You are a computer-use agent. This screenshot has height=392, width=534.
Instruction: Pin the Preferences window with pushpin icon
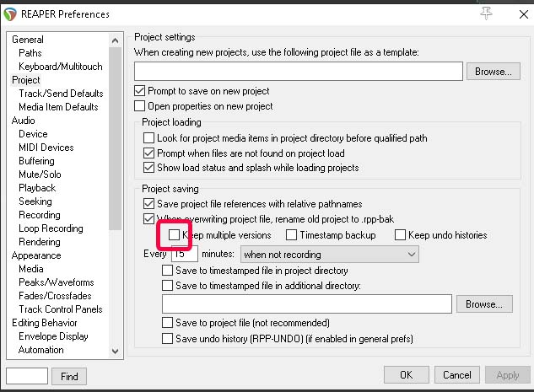(x=486, y=13)
